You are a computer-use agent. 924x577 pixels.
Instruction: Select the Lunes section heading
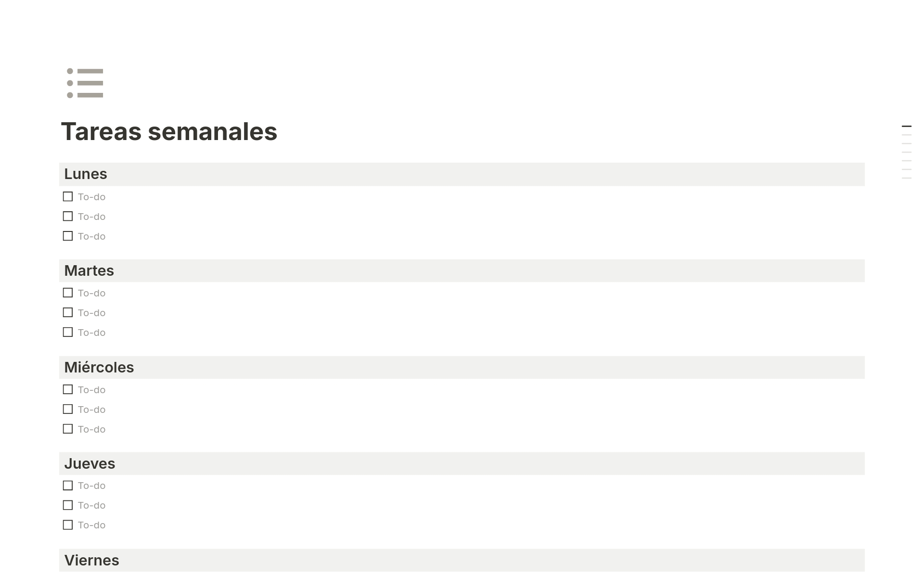pos(86,174)
